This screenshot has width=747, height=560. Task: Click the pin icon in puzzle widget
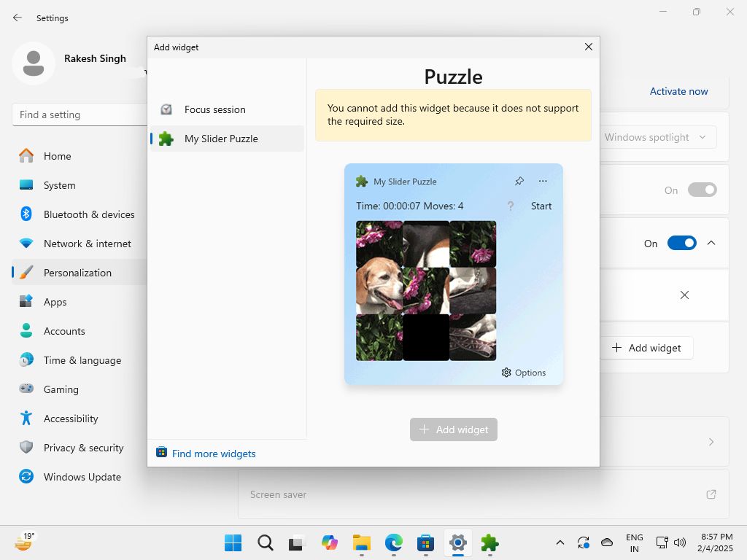pyautogui.click(x=519, y=182)
